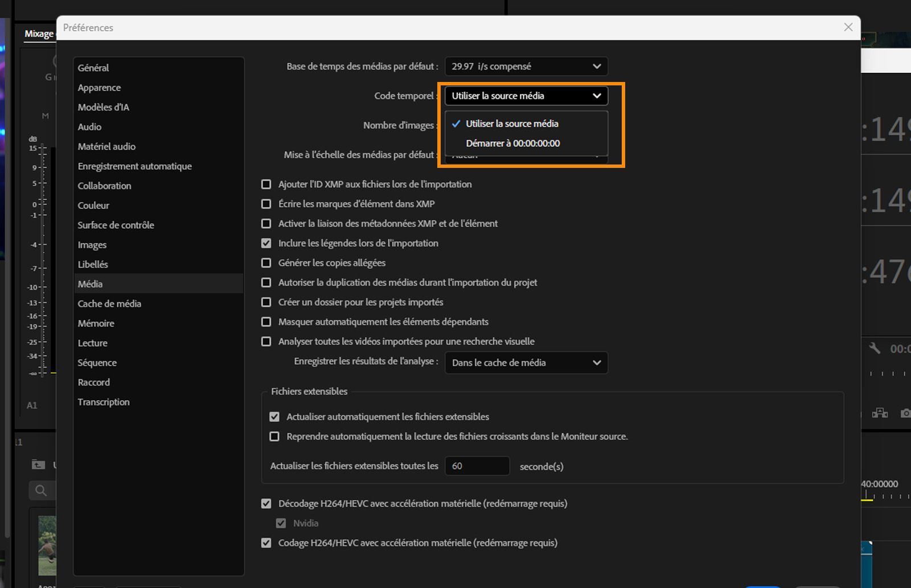Open the "Base de temps des médias par défaut" dropdown
The width and height of the screenshot is (911, 588).
point(526,66)
